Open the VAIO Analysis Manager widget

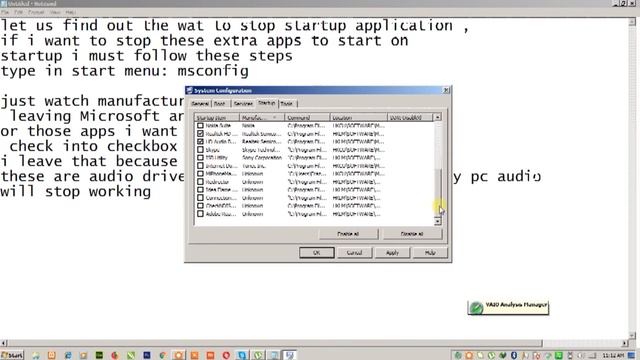508,307
